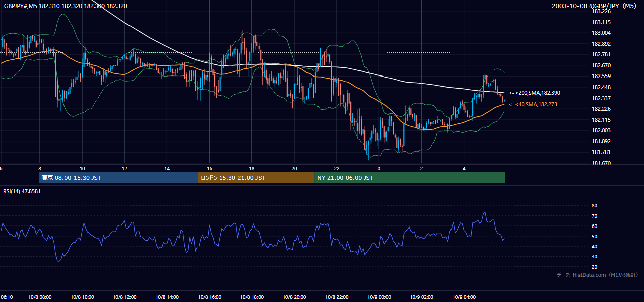
Task: Click RSI scale value 20
Action: click(594, 267)
